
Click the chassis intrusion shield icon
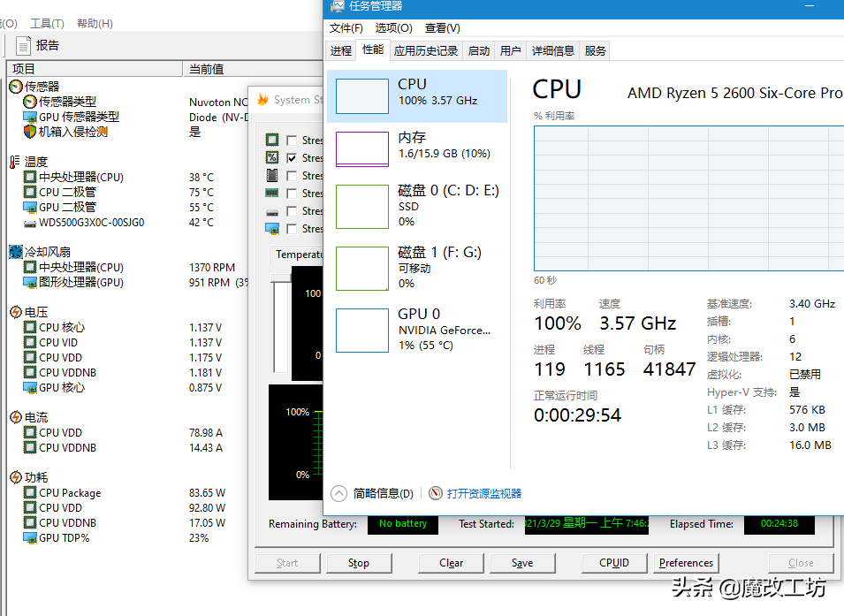pyautogui.click(x=30, y=132)
